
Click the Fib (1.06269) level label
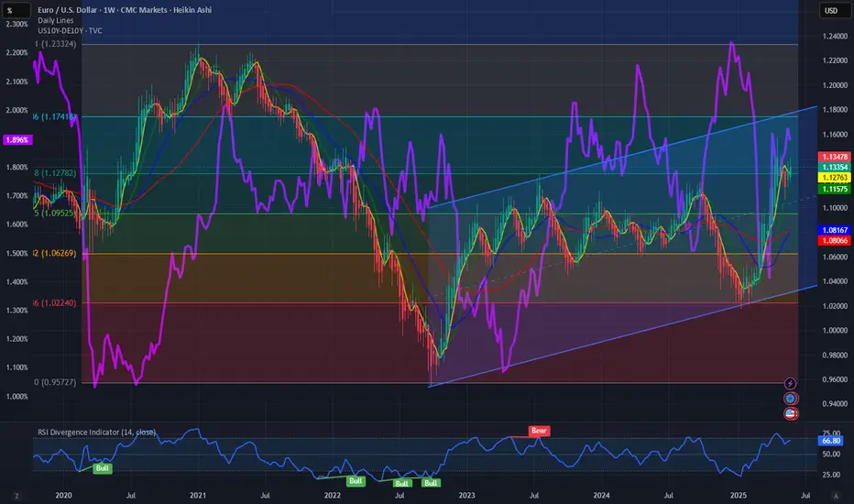[x=54, y=253]
